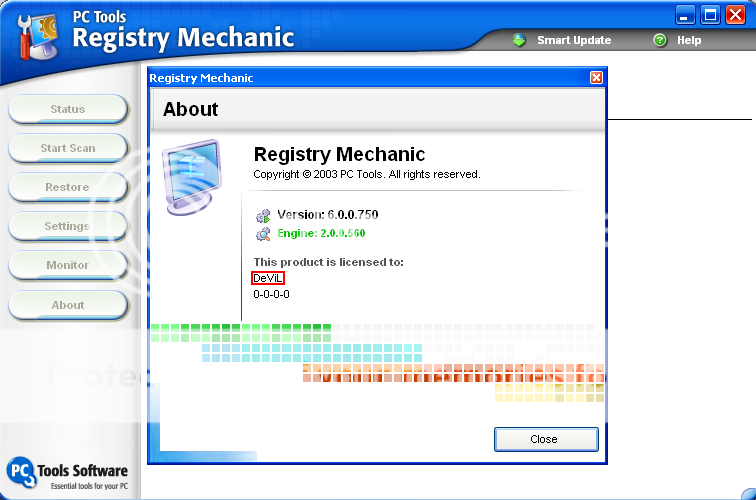Maximize the Registry Mechanic main window
The height and width of the screenshot is (500, 756).
(710, 14)
